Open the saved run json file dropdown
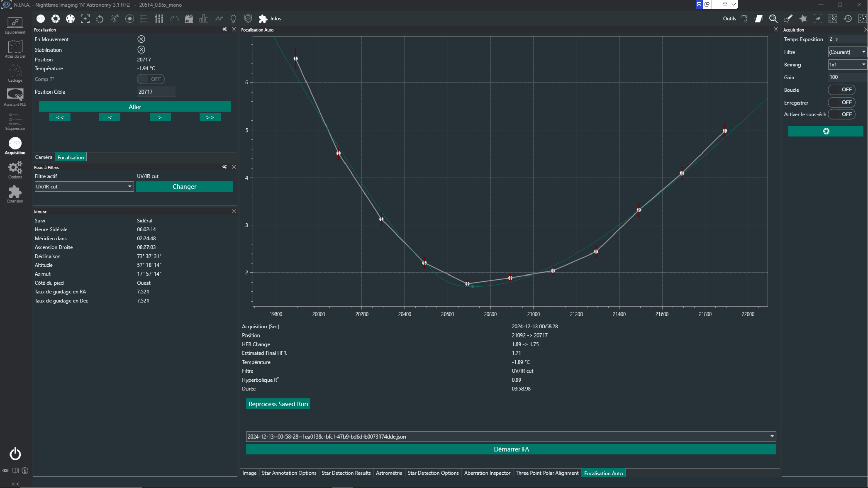This screenshot has height=488, width=868. coord(511,436)
